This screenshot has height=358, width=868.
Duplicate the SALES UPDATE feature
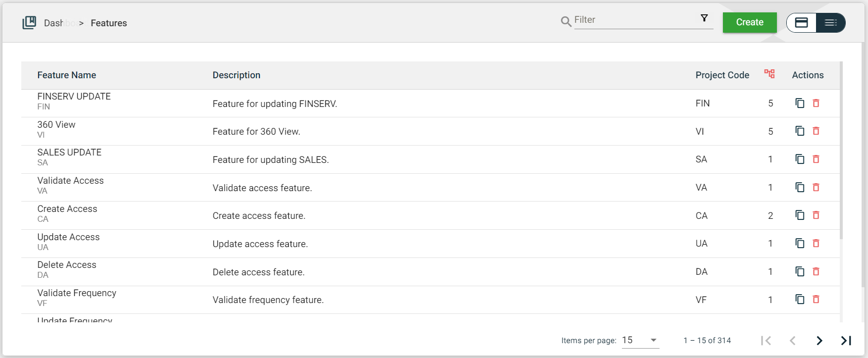(800, 159)
